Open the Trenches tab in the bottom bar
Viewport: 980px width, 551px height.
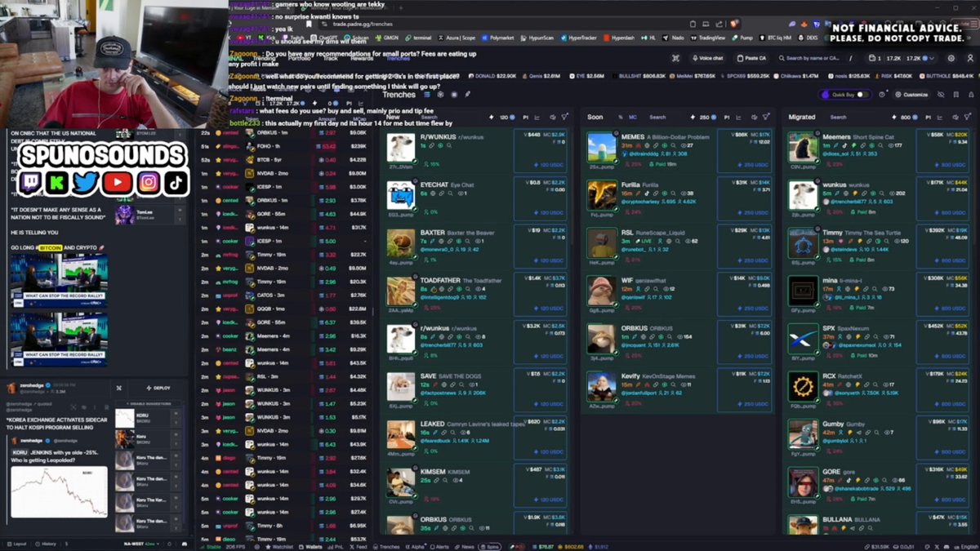[388, 546]
